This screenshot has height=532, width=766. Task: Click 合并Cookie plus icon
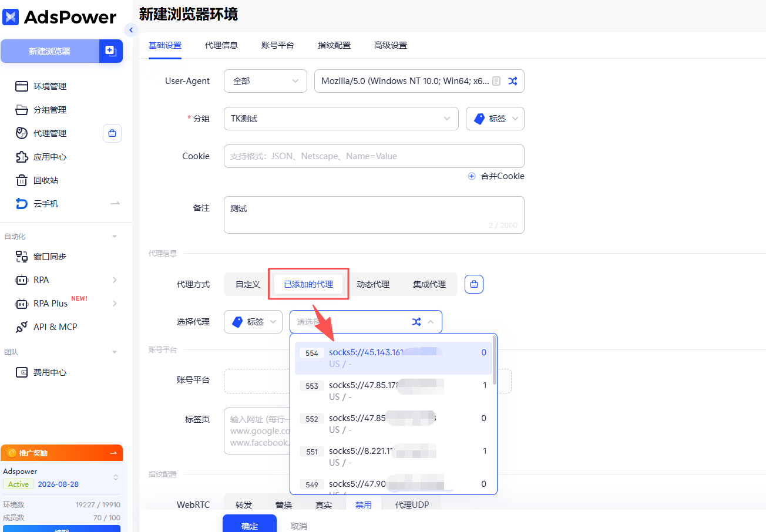click(x=471, y=176)
